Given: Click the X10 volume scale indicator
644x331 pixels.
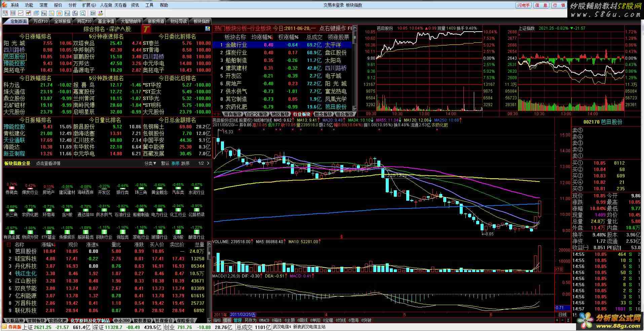Looking at the screenshot, I should tap(559, 269).
